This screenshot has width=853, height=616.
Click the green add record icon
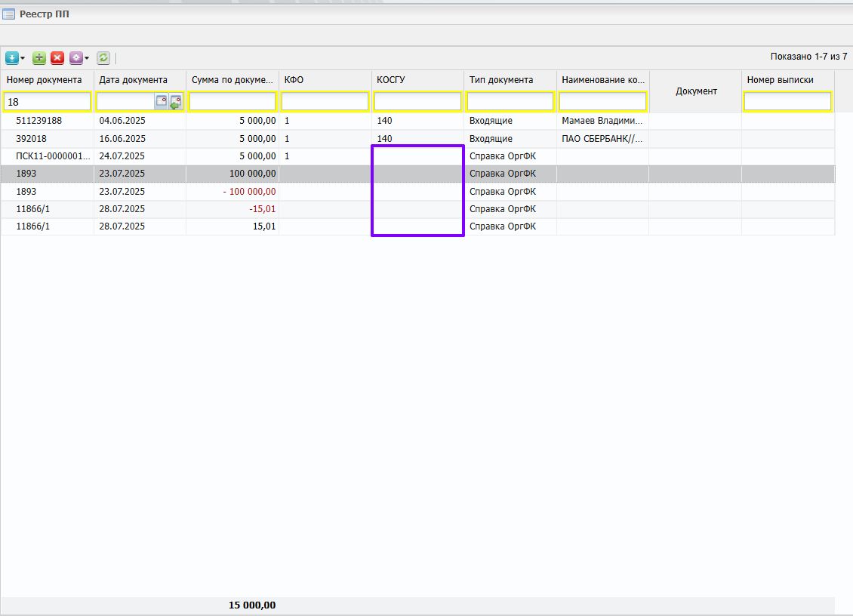tap(39, 57)
